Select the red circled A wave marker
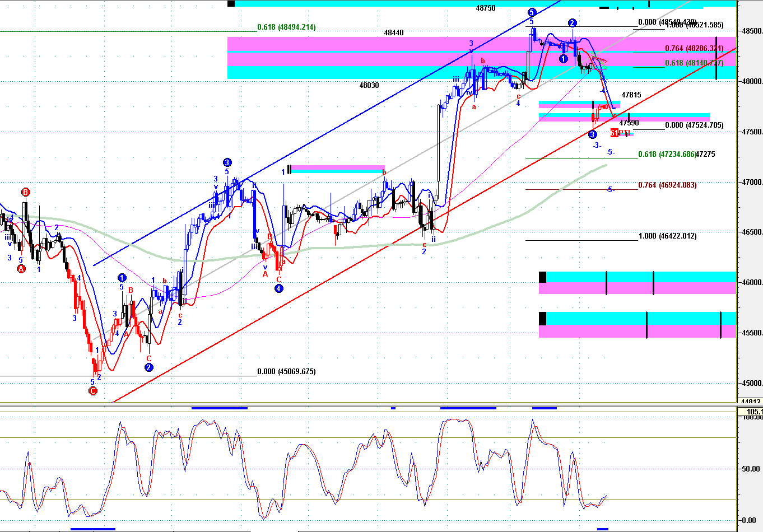 [x=21, y=269]
